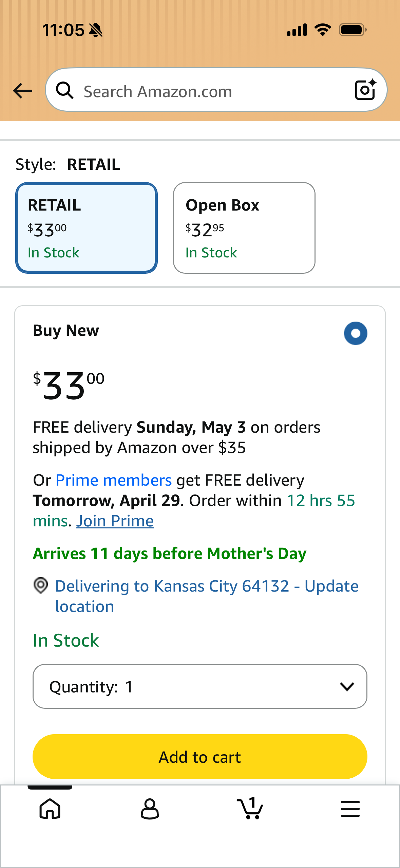Viewport: 400px width, 868px height.
Task: Expand the Quantity dropdown
Action: point(200,686)
